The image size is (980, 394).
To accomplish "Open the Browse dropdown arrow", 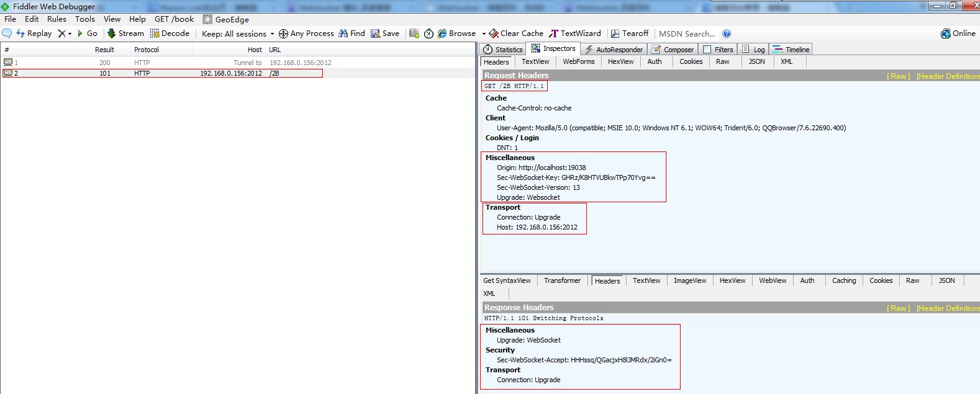I will 484,34.
